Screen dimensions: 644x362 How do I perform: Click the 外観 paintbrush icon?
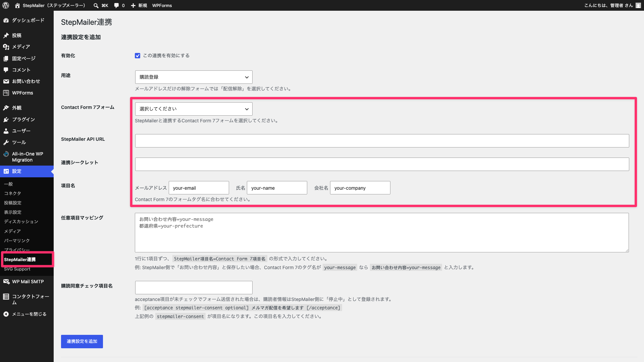point(6,108)
